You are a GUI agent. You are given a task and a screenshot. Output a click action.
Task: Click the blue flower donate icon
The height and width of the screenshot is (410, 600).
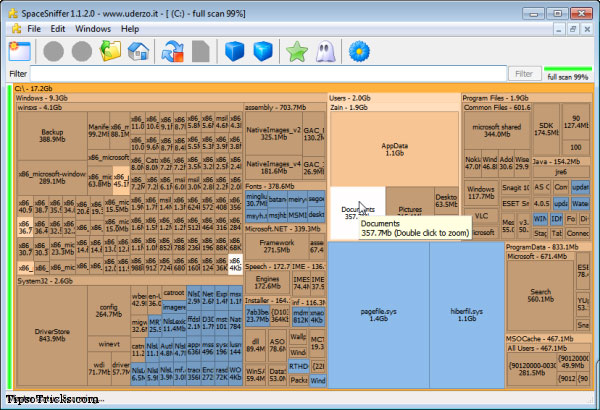(359, 51)
